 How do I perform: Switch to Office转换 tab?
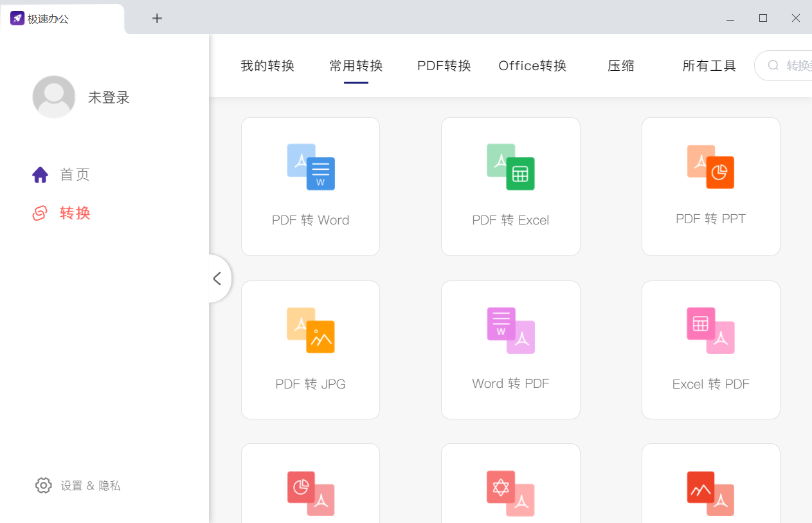532,66
